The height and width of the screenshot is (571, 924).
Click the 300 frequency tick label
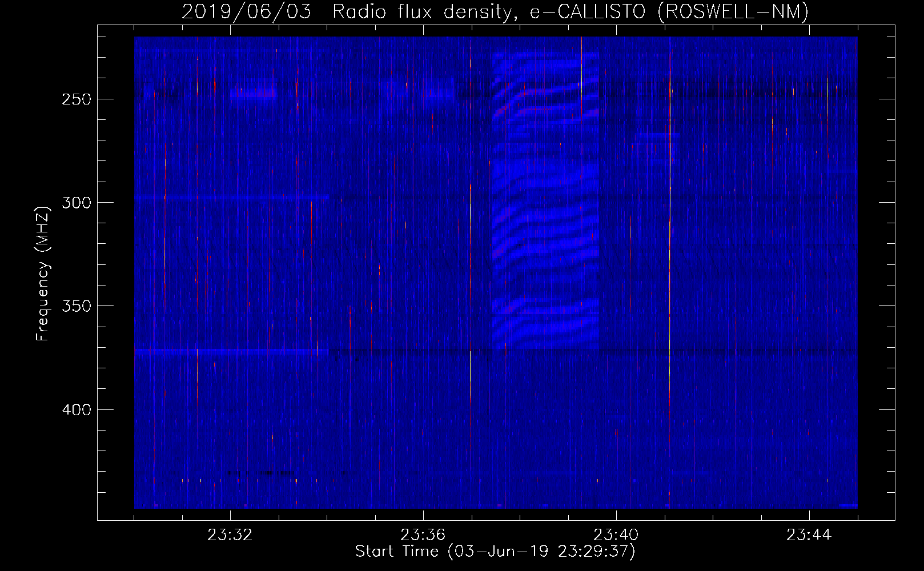77,203
